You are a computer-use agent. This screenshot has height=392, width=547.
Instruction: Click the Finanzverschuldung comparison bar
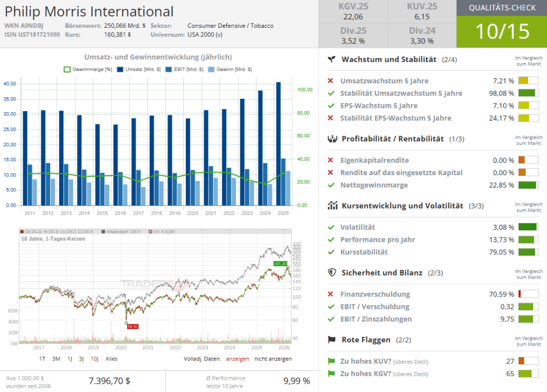(528, 294)
